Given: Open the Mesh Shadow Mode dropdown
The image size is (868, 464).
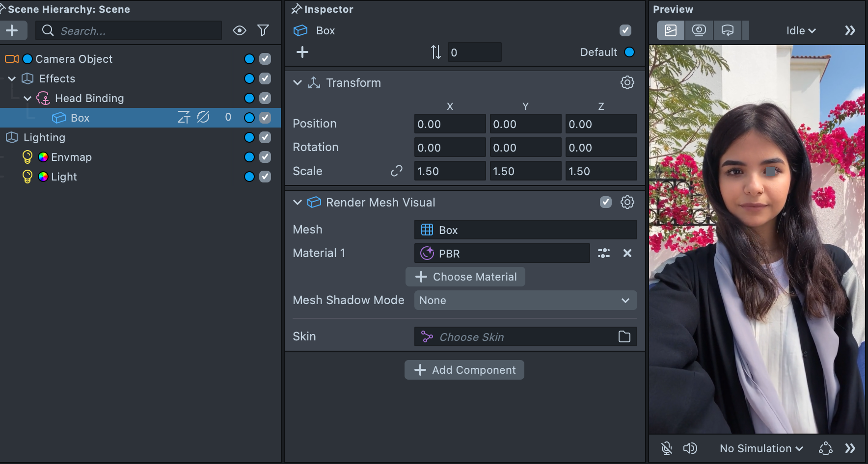Looking at the screenshot, I should pos(525,300).
